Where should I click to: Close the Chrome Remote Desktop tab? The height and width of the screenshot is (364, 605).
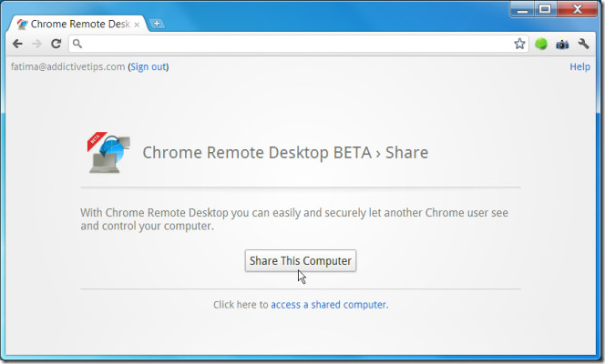tap(138, 23)
